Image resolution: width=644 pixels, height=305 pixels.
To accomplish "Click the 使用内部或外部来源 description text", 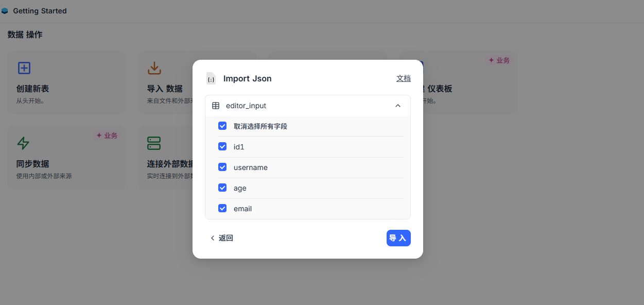I will 44,176.
